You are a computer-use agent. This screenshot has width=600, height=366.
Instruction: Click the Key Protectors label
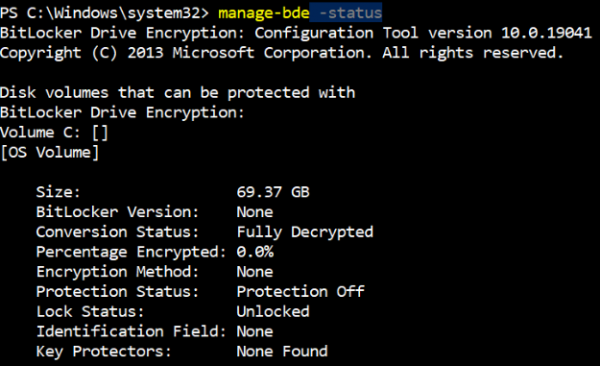[104, 351]
